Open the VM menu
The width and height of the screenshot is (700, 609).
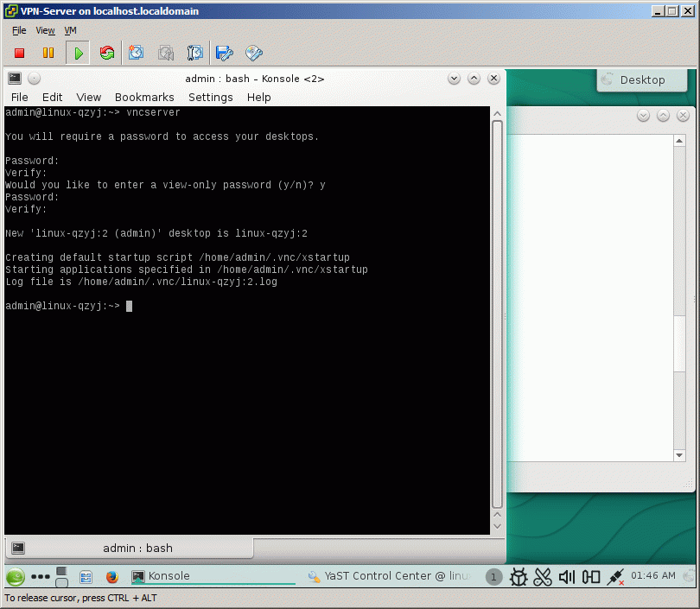(x=70, y=30)
